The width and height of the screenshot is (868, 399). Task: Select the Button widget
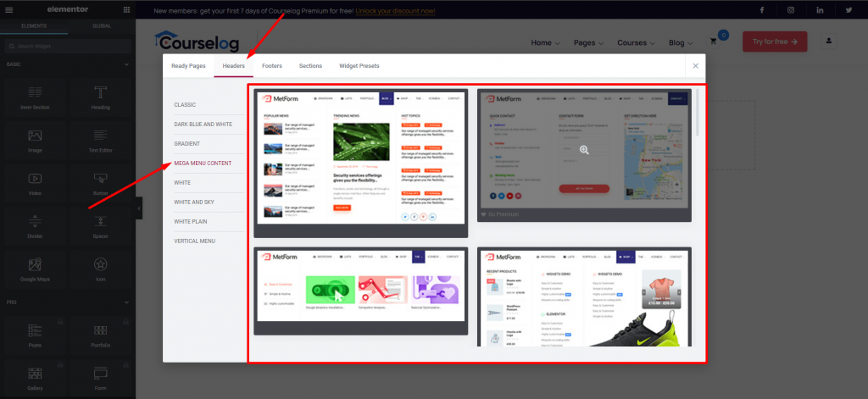pyautogui.click(x=100, y=184)
